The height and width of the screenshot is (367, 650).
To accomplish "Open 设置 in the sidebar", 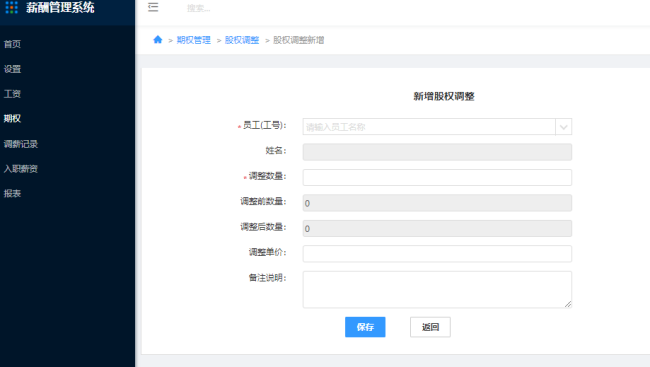I will point(12,69).
